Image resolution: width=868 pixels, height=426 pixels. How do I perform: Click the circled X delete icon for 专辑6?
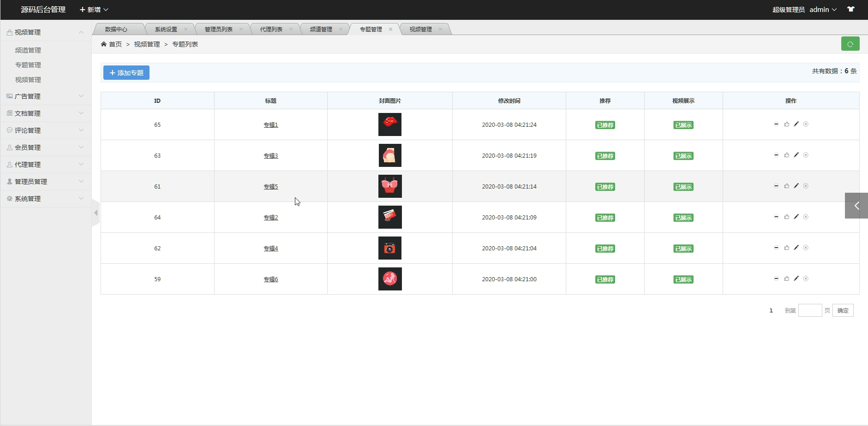[806, 278]
